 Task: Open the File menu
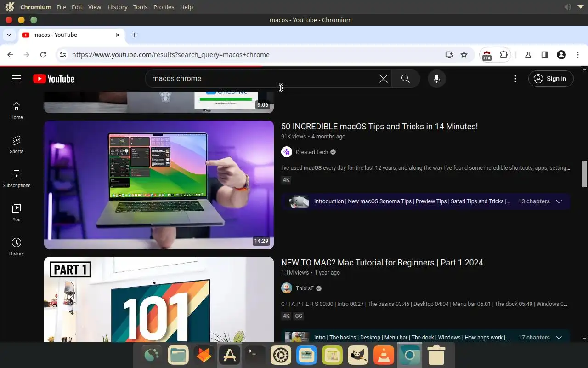[61, 7]
